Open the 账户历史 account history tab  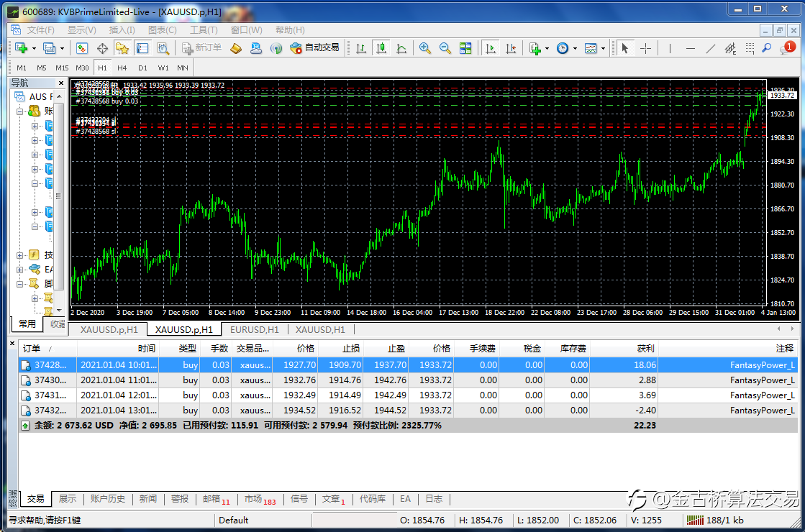point(108,499)
